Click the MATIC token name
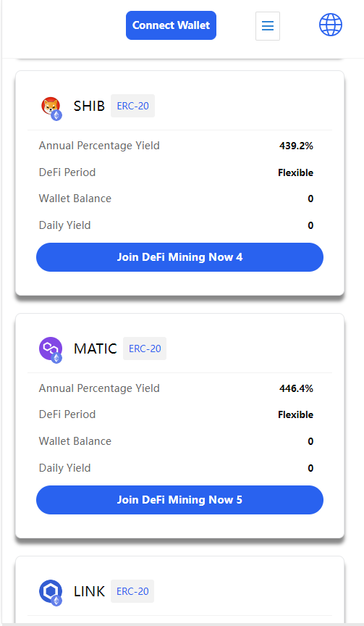 pos(96,349)
